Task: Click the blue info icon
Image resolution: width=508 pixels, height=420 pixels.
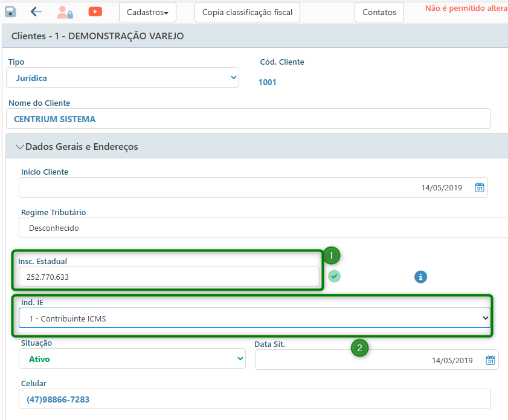Action: tap(420, 277)
